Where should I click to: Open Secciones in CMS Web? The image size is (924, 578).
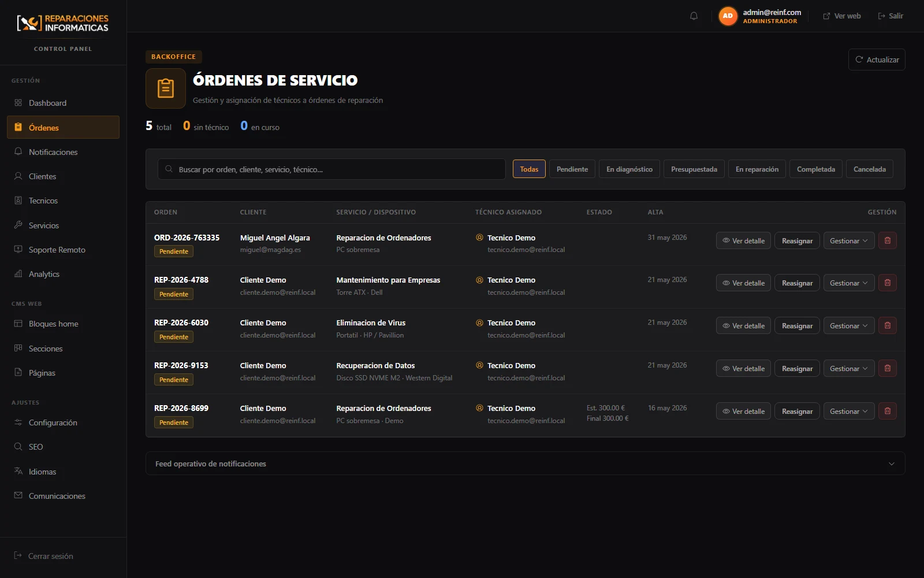[x=63, y=349]
